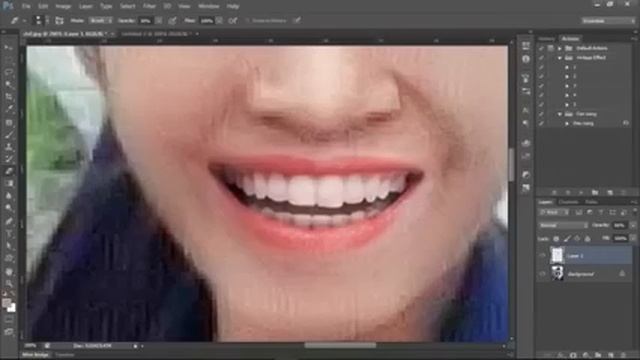The width and height of the screenshot is (640, 360).
Task: Hide the Background layer eye icon
Action: pos(542,274)
